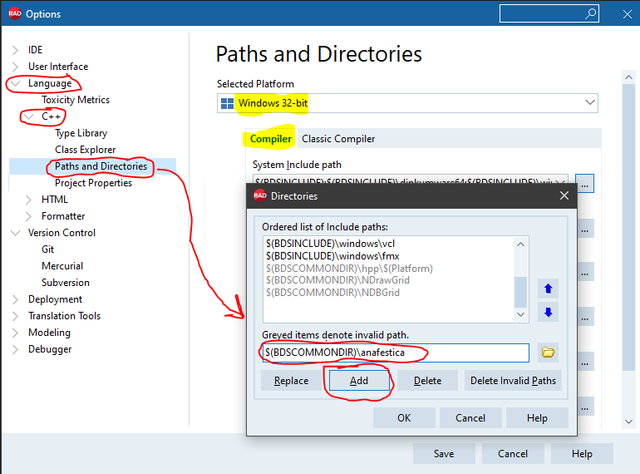This screenshot has width=640, height=474.
Task: Click include paths list scroll-up arrow
Action: (x=520, y=244)
